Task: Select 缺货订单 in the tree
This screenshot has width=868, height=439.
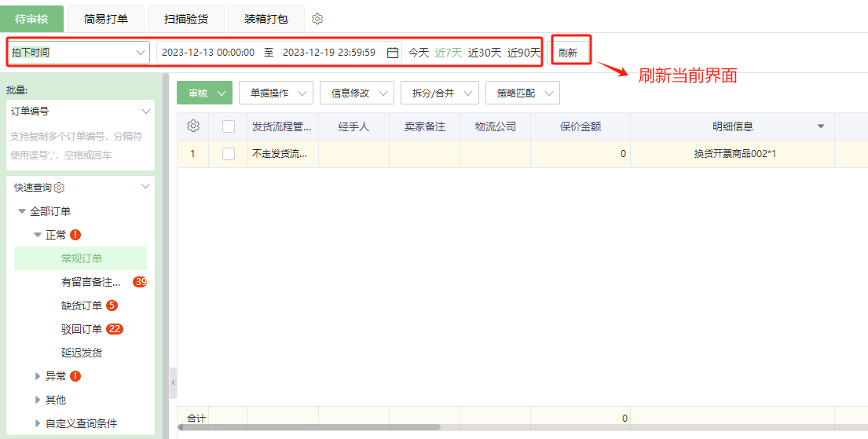Action: pos(82,305)
